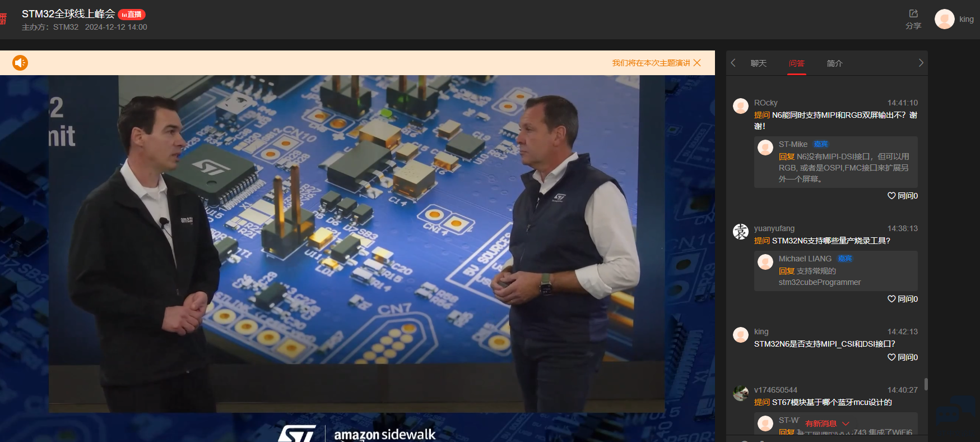Toggle 同问 on king's MIPI_CSI question
Image resolution: width=980 pixels, height=442 pixels.
point(903,357)
